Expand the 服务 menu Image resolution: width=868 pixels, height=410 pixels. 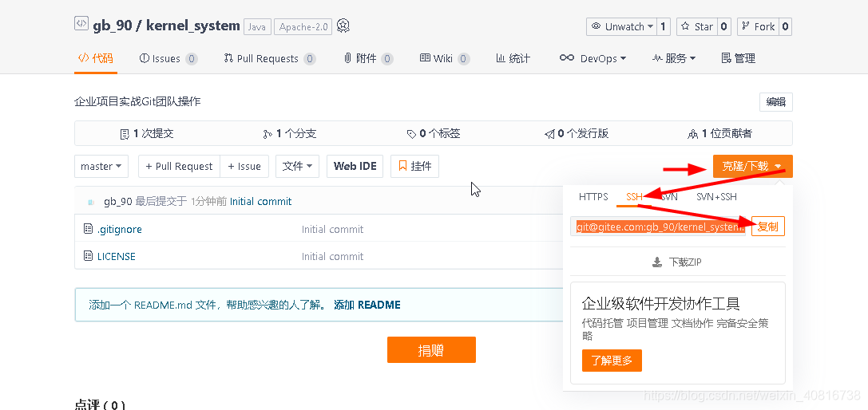click(x=674, y=58)
